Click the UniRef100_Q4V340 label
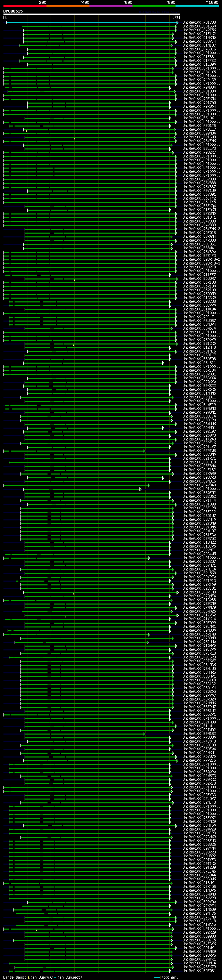This screenshot has height=980, width=222. click(199, 485)
